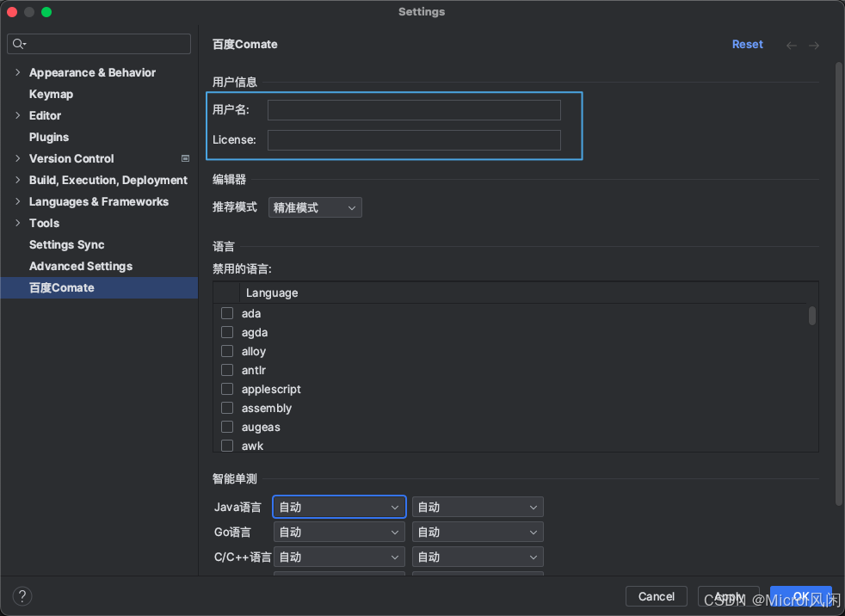Focus the 用户名 input field
845x616 pixels.
pos(414,110)
